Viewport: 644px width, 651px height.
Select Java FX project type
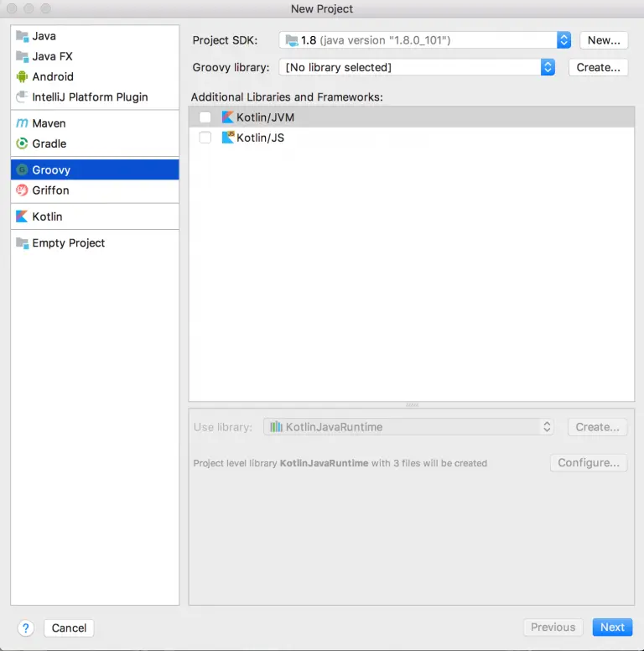[52, 56]
